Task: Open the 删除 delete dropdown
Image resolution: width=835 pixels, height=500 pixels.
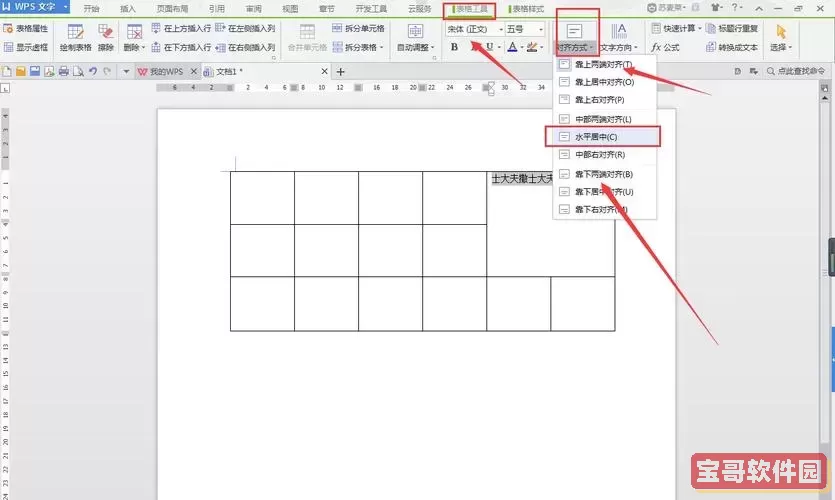Action: (x=134, y=38)
